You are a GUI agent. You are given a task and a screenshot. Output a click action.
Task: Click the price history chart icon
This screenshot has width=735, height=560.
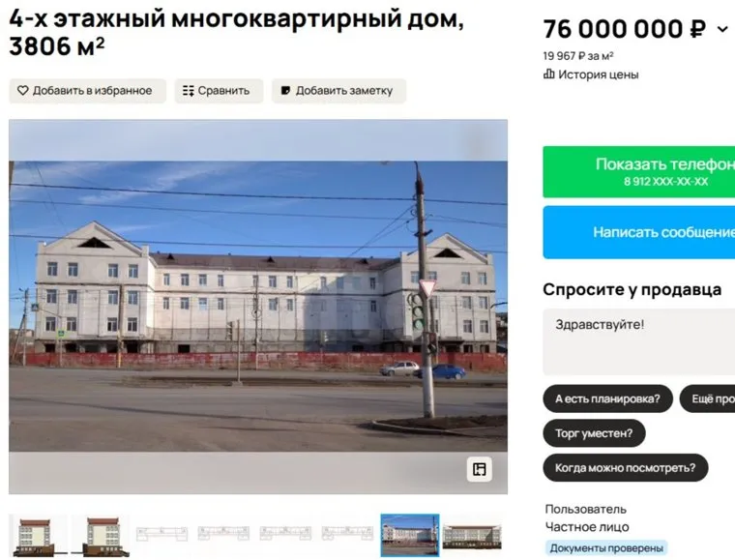coord(548,74)
